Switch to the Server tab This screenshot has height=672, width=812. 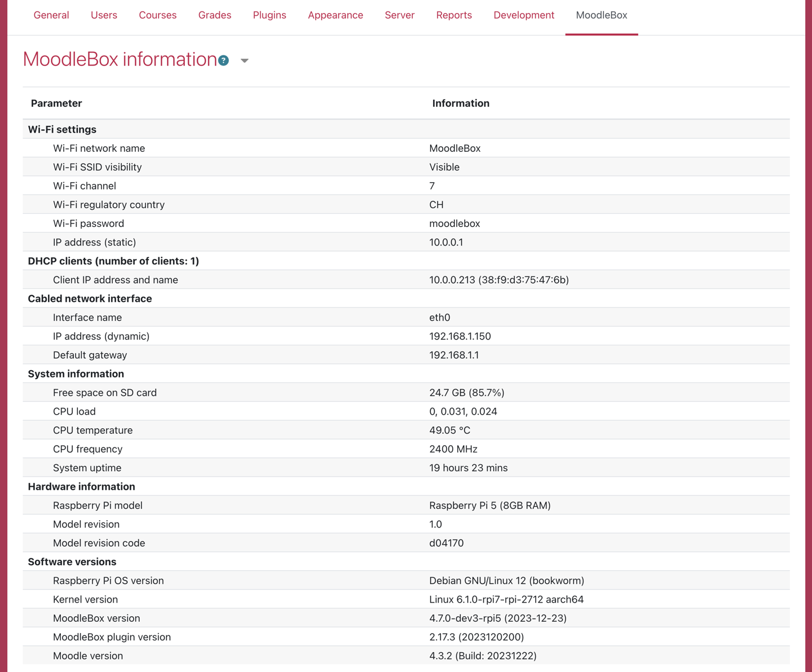(400, 15)
